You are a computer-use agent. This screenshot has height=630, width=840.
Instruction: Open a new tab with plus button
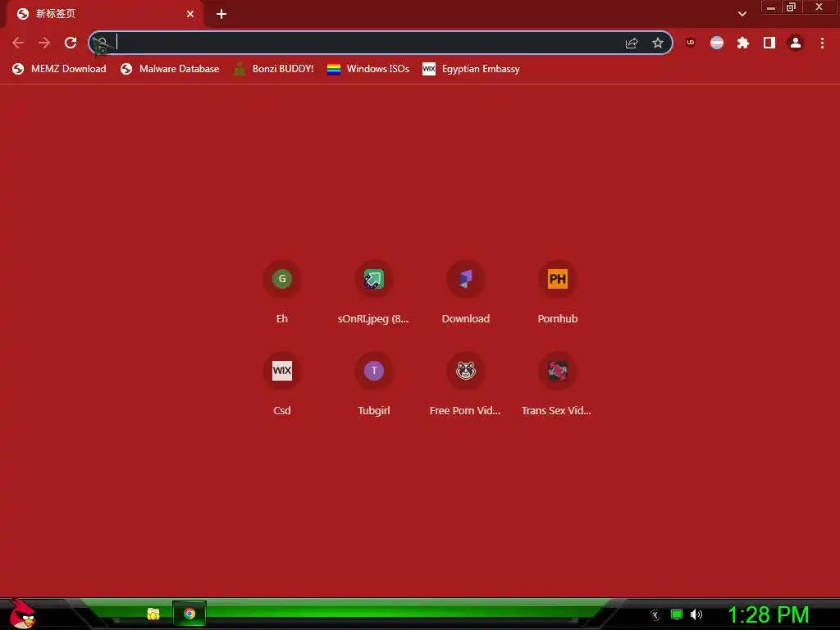click(x=221, y=14)
